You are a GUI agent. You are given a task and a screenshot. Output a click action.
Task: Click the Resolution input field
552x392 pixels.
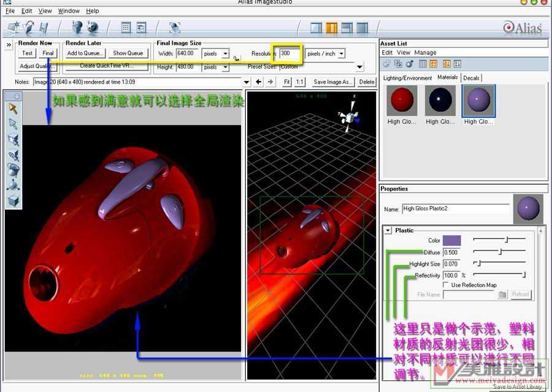(x=291, y=53)
